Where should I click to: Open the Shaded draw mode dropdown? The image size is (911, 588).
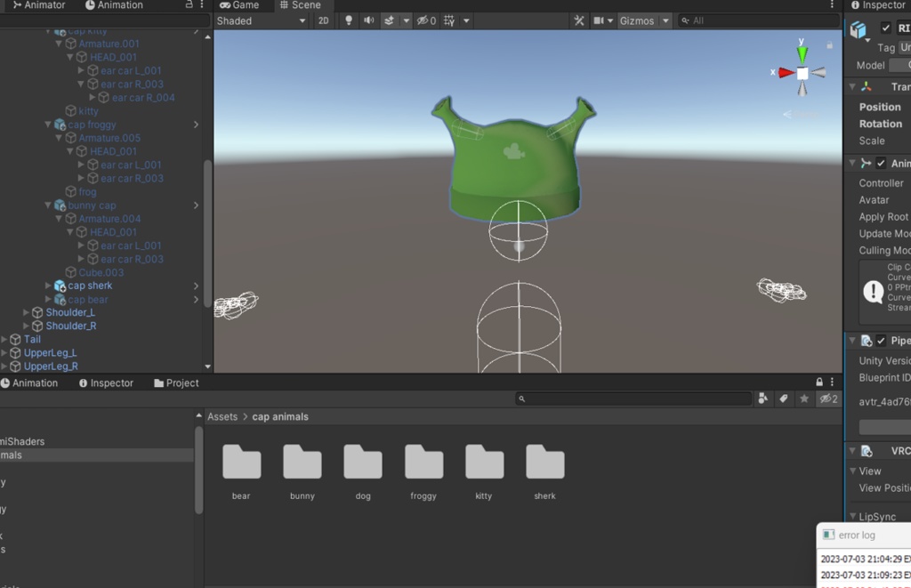tap(261, 20)
